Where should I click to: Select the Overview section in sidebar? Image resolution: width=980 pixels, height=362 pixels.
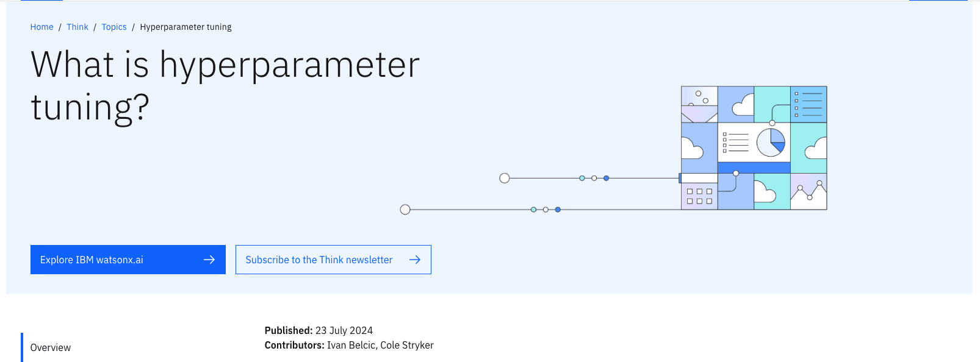51,347
